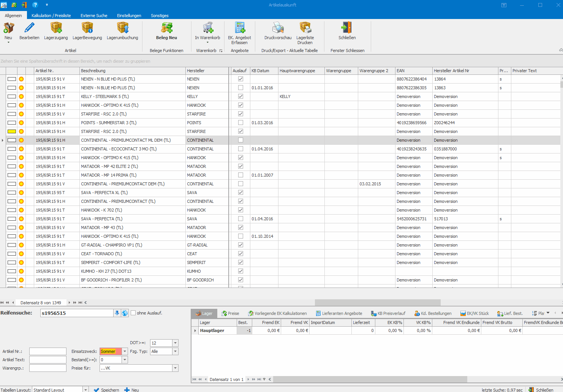The width and height of the screenshot is (563, 392).
Task: Toggle Auslauf checkbox for KELLY STEELMARK 5
Action: [240, 96]
